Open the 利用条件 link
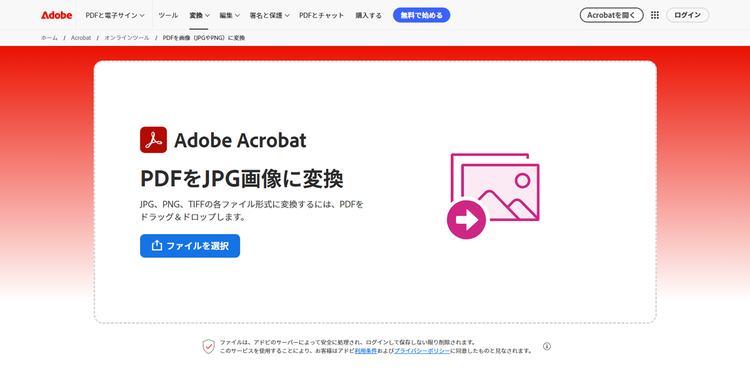 point(365,351)
